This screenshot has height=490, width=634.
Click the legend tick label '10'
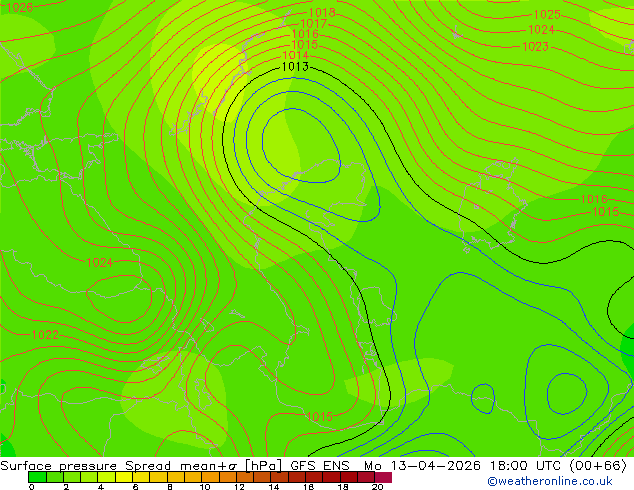point(205,486)
